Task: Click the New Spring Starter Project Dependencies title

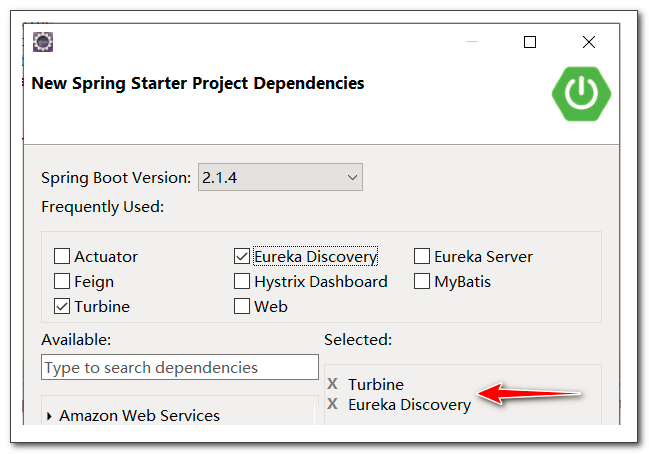Action: tap(198, 83)
